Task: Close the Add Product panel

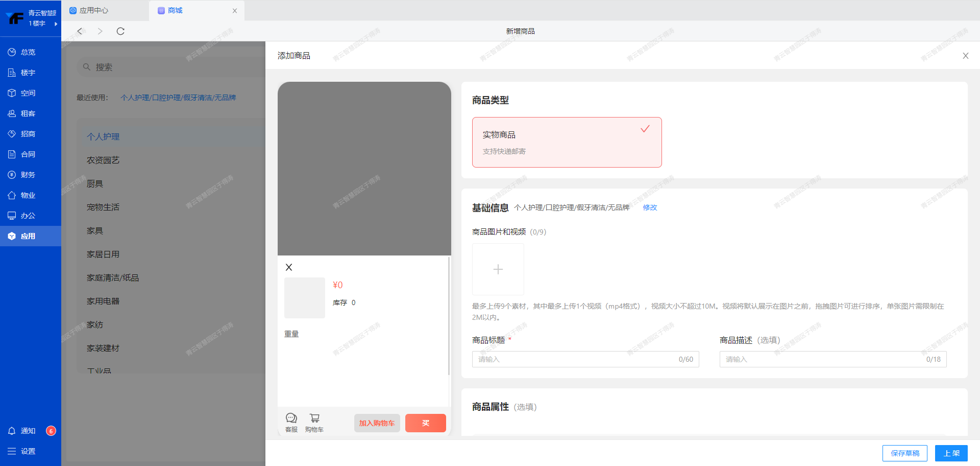Action: tap(965, 56)
